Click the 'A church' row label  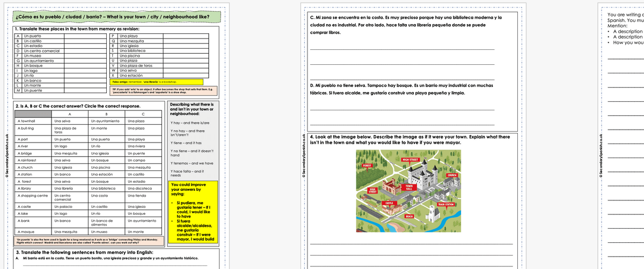point(25,167)
